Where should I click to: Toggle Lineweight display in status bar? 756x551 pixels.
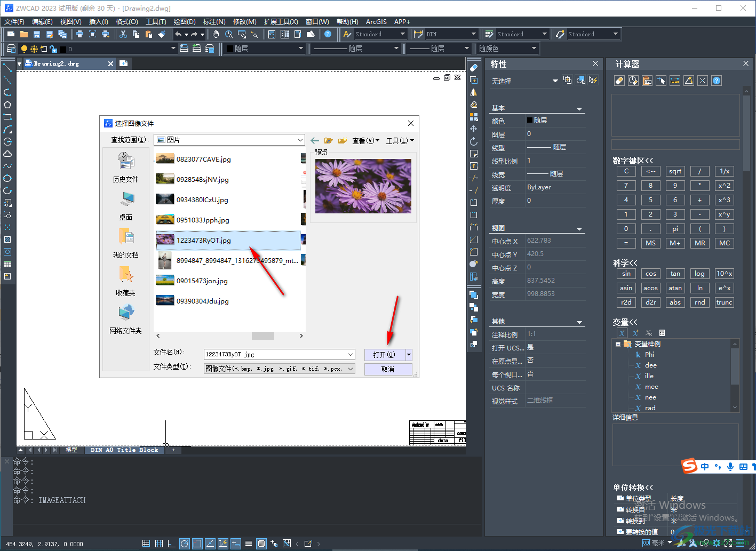click(x=248, y=544)
